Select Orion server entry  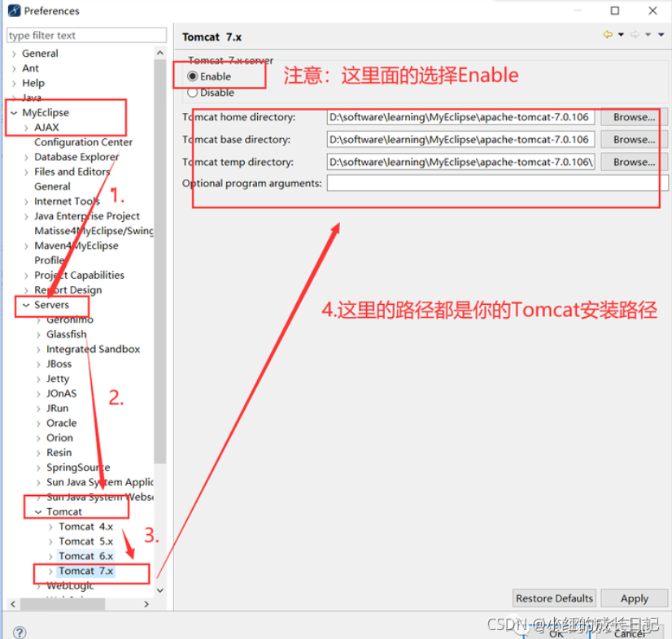click(x=59, y=437)
